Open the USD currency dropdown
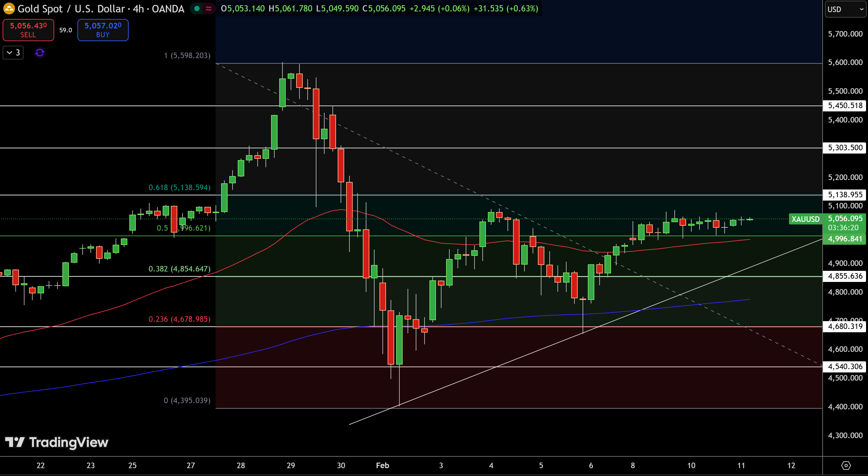868x476 pixels. coord(845,9)
